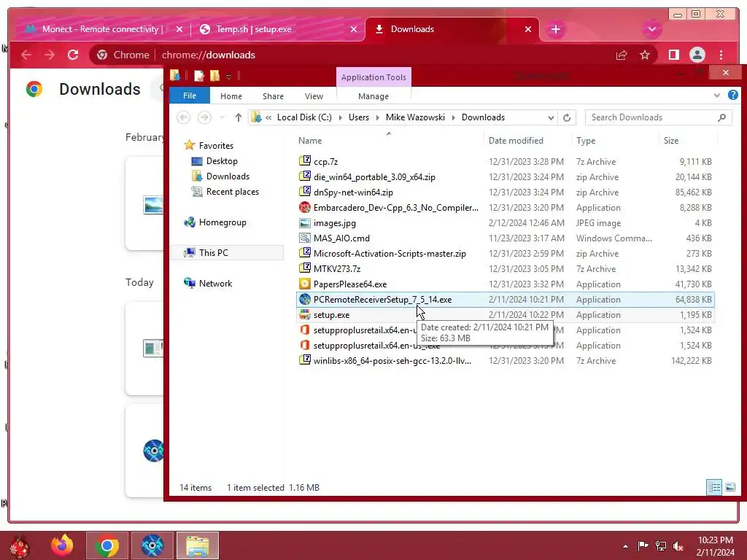The width and height of the screenshot is (747, 560).
Task: Switch to View ribbon tab
Action: 314,96
